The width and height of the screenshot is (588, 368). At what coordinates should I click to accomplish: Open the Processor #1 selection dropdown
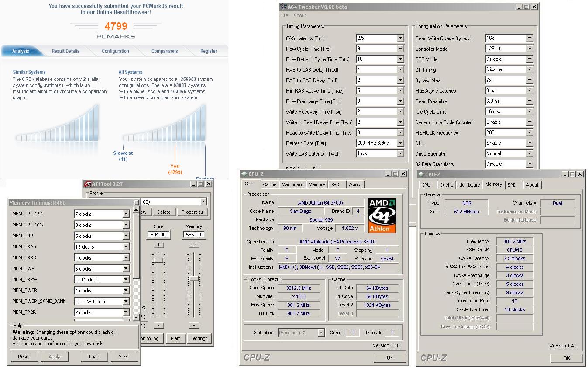[321, 333]
